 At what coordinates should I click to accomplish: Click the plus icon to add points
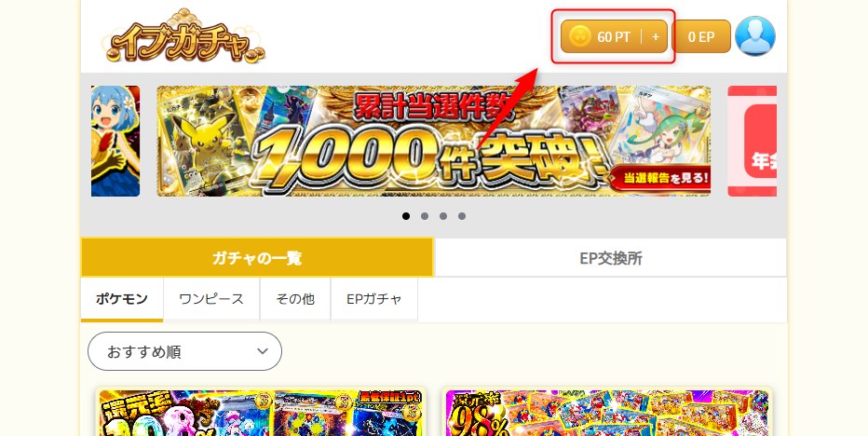click(x=656, y=37)
